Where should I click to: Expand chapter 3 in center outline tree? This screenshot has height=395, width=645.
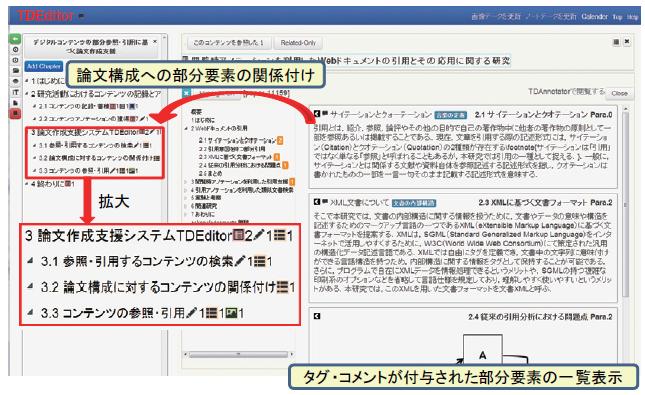click(186, 181)
